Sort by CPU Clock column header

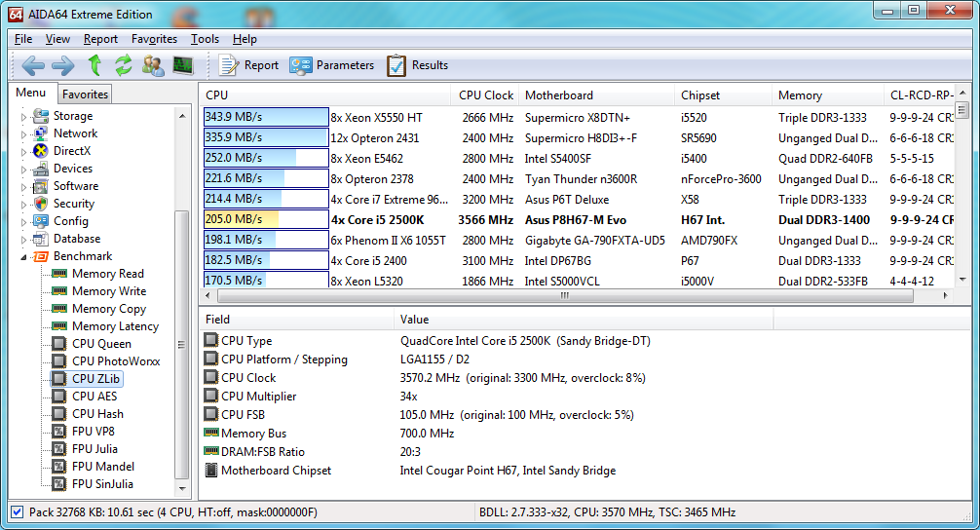tap(485, 95)
